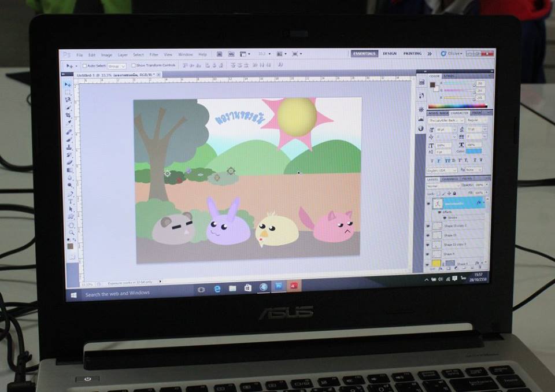Open the Filter menu
Viewport: 555px width, 392px height.
pyautogui.click(x=154, y=54)
